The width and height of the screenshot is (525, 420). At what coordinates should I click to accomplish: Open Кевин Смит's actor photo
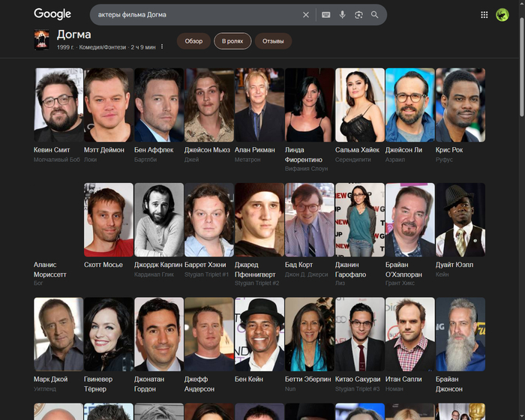click(58, 105)
